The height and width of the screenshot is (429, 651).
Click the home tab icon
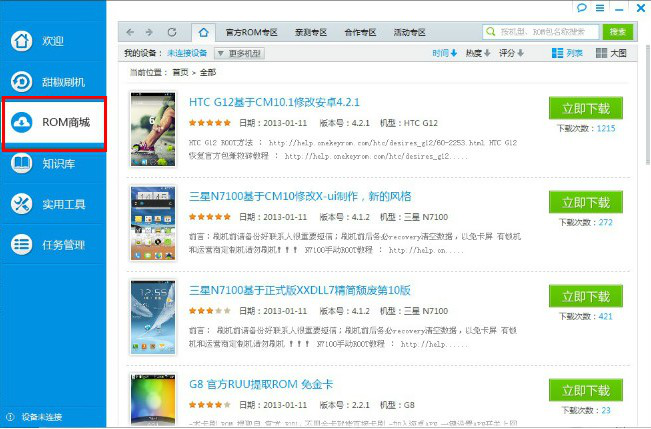203,32
